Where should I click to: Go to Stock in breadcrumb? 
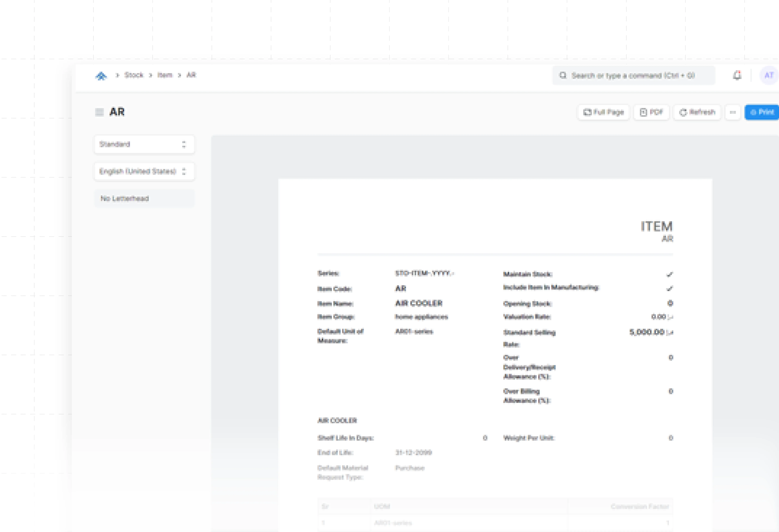134,75
